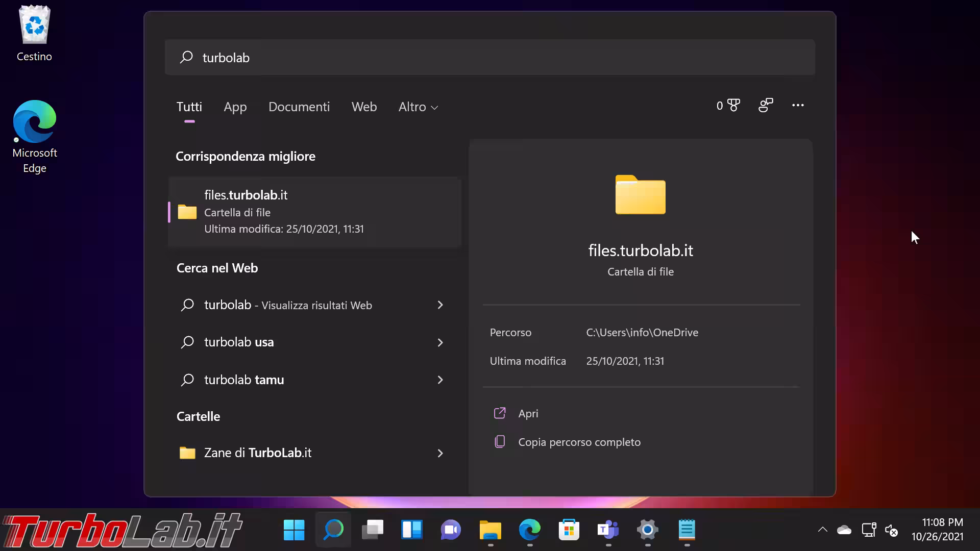The height and width of the screenshot is (551, 980).
Task: Click Apri to open the folder
Action: coord(528,413)
